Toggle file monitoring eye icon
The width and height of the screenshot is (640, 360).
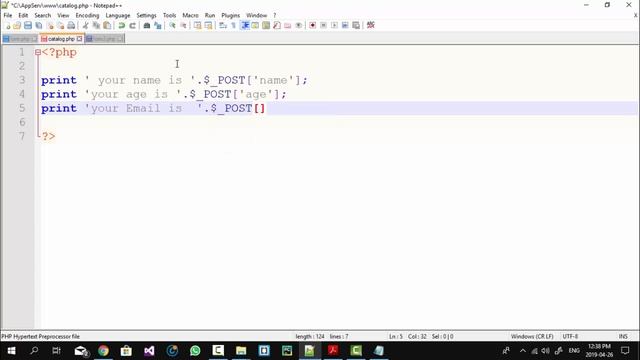coord(299,25)
